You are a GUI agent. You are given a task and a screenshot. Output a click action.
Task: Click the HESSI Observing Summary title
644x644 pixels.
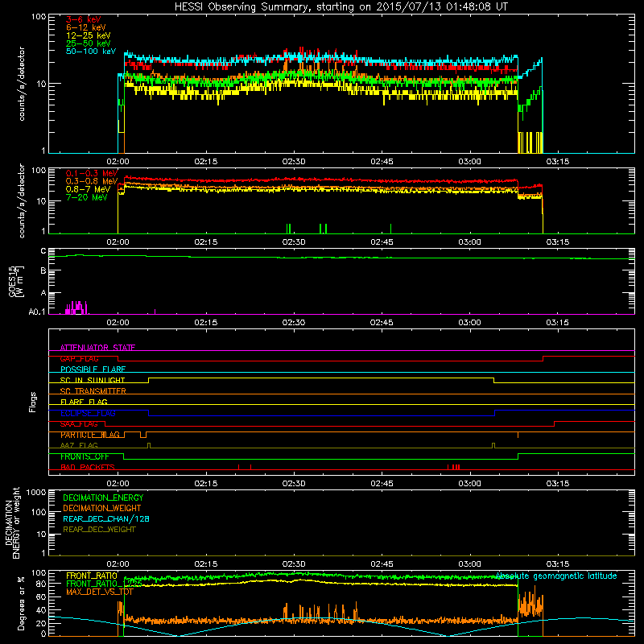coord(341,7)
